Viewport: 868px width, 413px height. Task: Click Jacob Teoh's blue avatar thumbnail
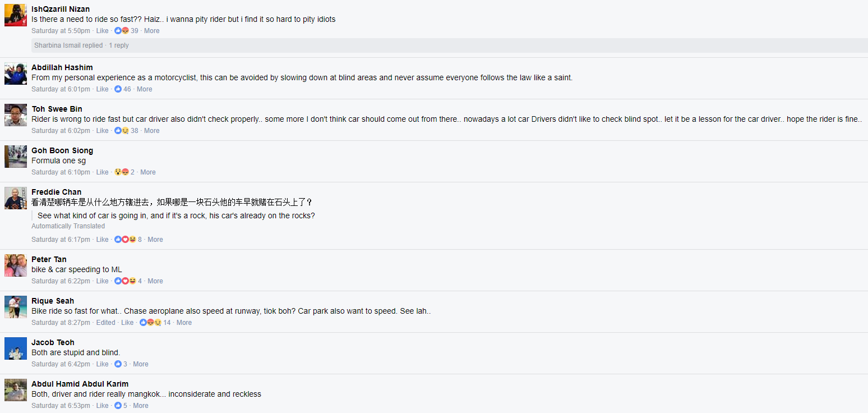(x=16, y=348)
